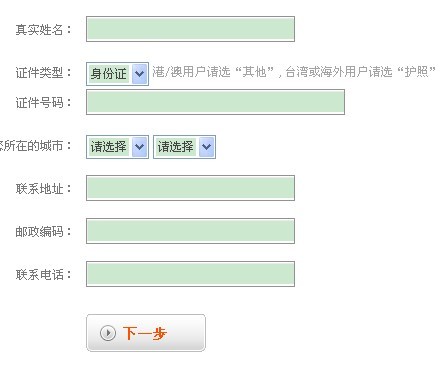Screen dimensions: 448x366
Task: Click the arrow on second 请选择 selector
Action: tap(207, 147)
